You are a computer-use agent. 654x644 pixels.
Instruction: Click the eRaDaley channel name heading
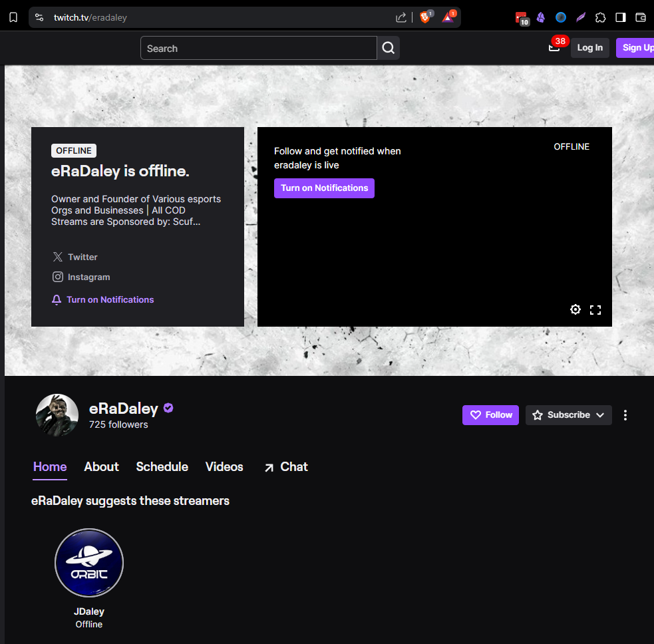point(124,408)
